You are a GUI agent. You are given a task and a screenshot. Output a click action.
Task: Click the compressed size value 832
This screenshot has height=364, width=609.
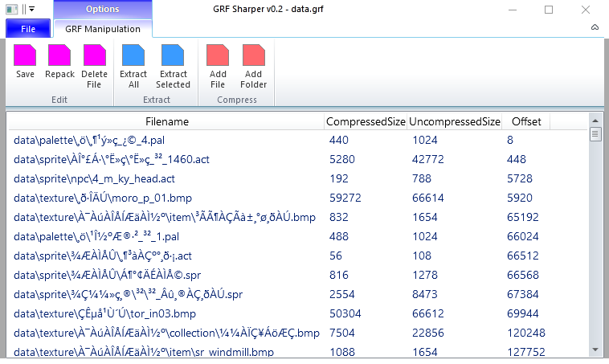point(339,217)
